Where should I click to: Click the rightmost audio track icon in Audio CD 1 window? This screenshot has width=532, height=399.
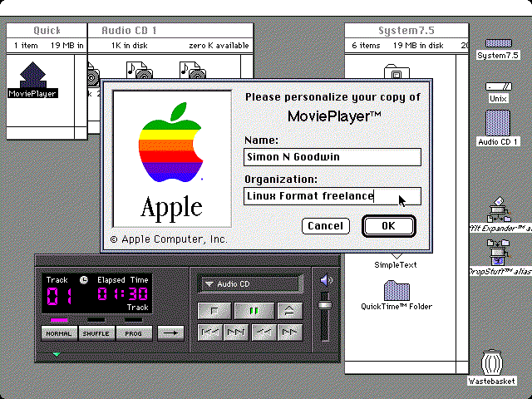pyautogui.click(x=193, y=70)
